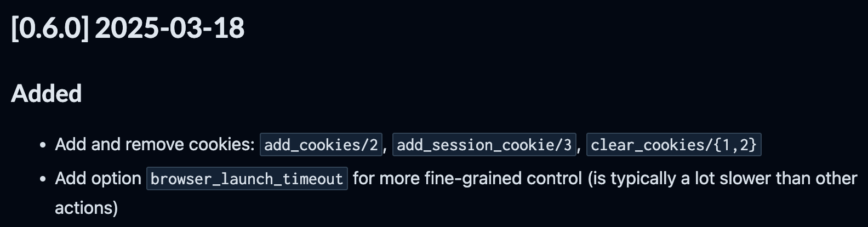Click the words "for more" after browser_launch_timeout
This screenshot has height=227, width=868.
[x=385, y=178]
